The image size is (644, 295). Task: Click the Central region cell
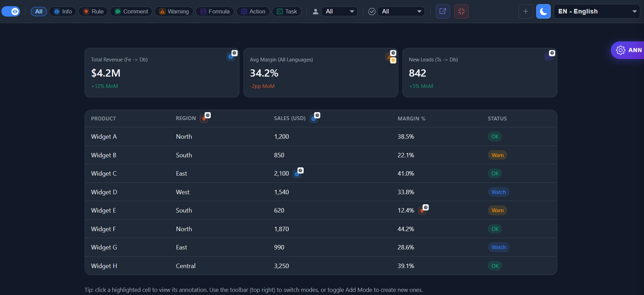point(186,266)
